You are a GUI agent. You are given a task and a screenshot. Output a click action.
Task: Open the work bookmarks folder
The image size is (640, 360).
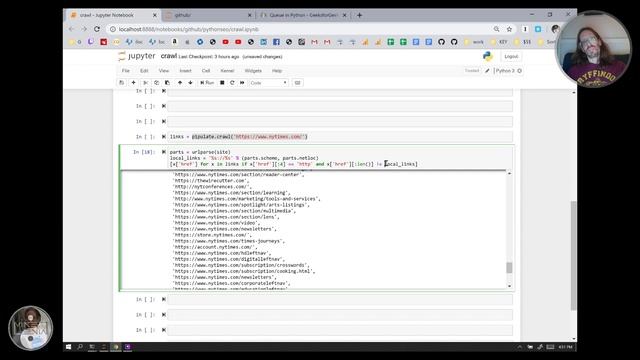[x=474, y=42]
